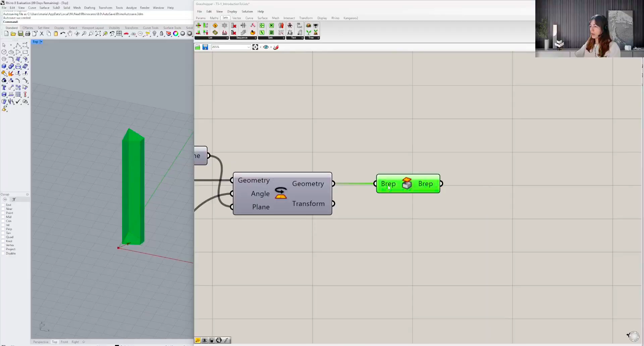Viewport: 644px width, 346px height.
Task: Click the Save icon in Rhino toolbar
Action: (x=20, y=34)
